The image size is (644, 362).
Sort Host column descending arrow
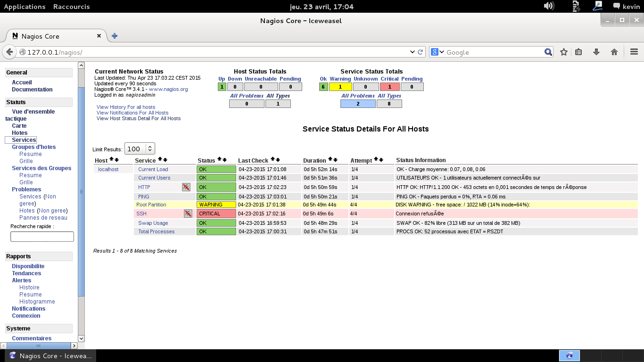pyautogui.click(x=116, y=160)
